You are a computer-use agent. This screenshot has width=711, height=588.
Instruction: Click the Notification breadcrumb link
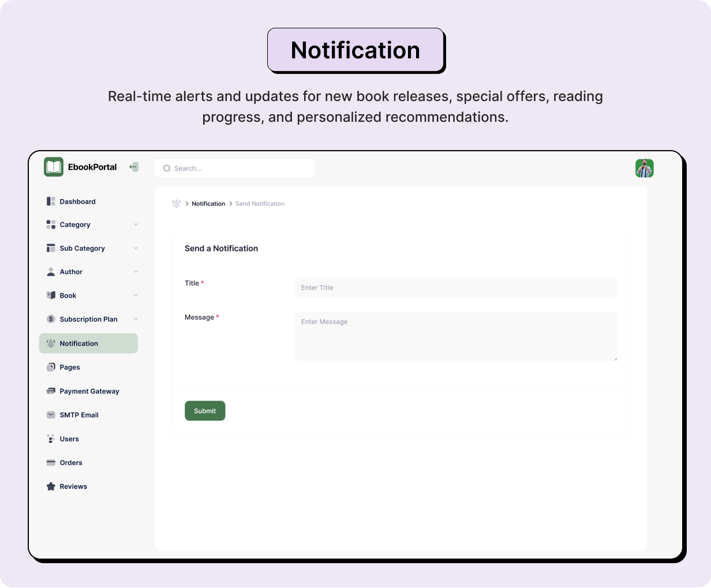[x=208, y=204]
